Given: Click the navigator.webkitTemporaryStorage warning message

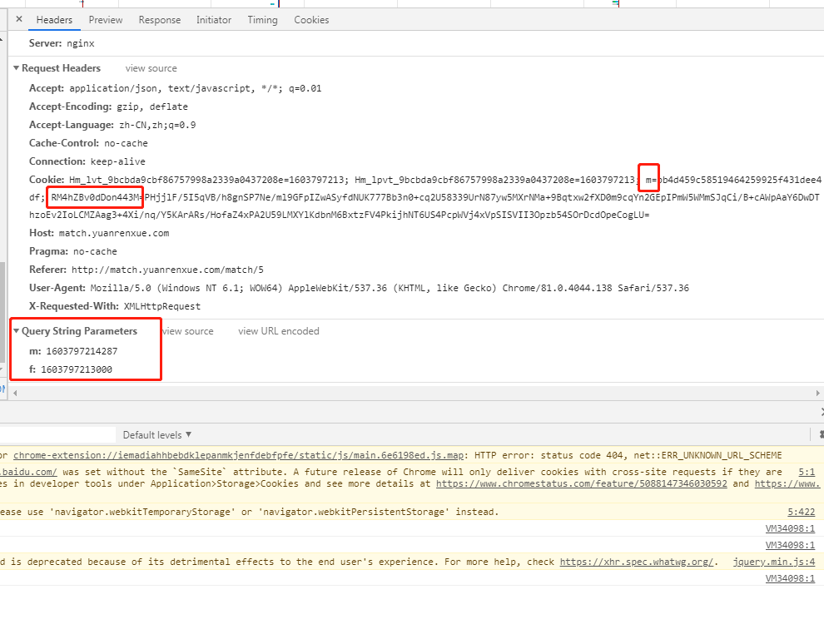Looking at the screenshot, I should 249,512.
